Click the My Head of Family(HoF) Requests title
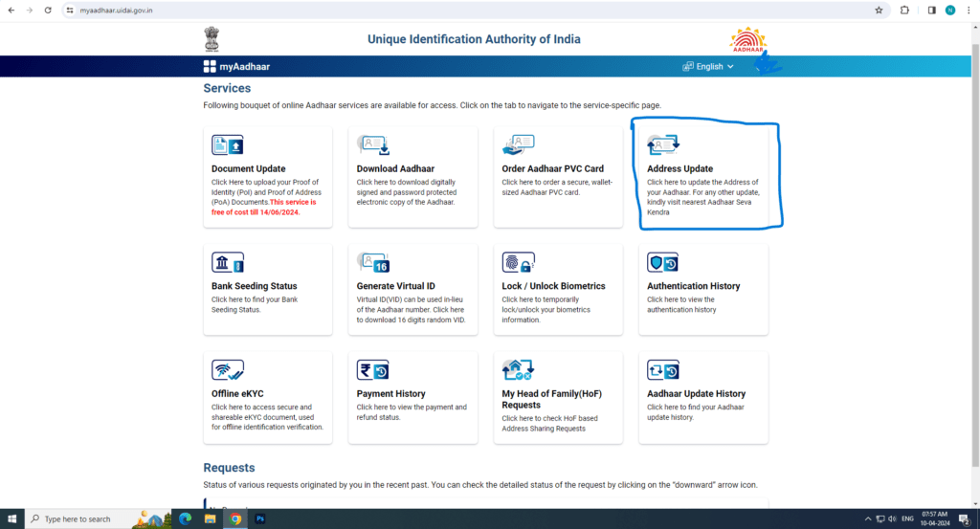 [x=552, y=399]
